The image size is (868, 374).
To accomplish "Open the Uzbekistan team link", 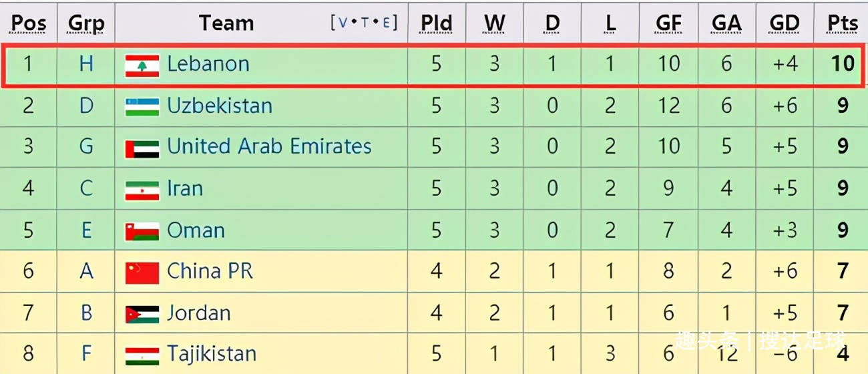I will pos(220,106).
